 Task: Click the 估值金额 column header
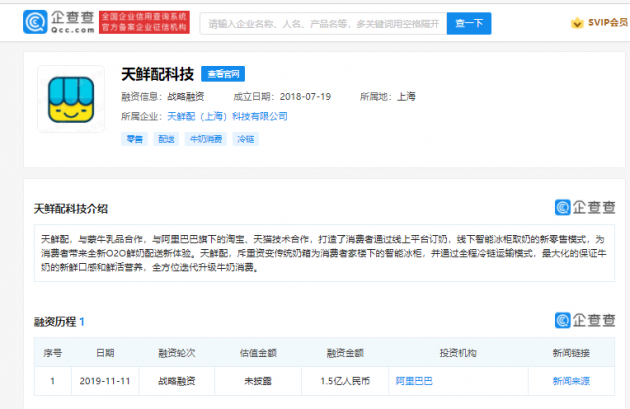(x=258, y=353)
